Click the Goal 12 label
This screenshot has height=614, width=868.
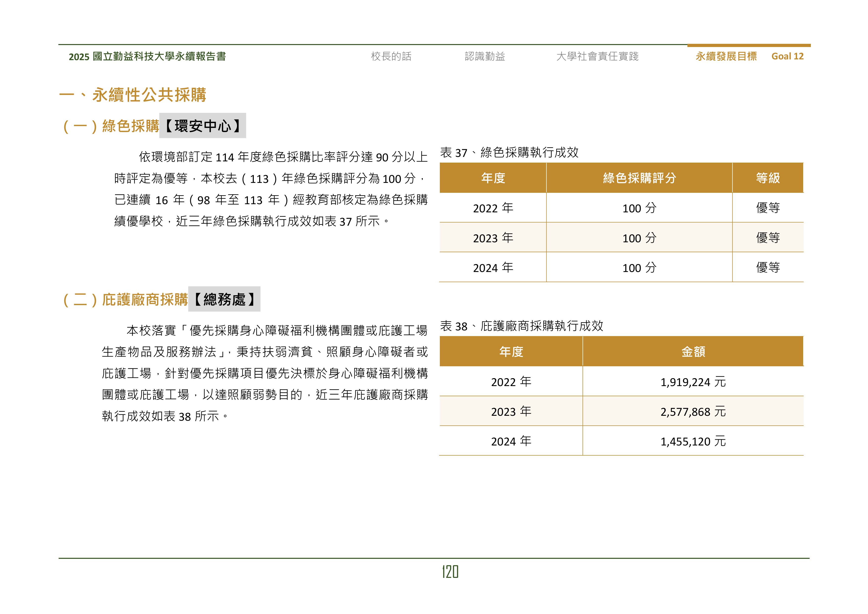click(787, 56)
